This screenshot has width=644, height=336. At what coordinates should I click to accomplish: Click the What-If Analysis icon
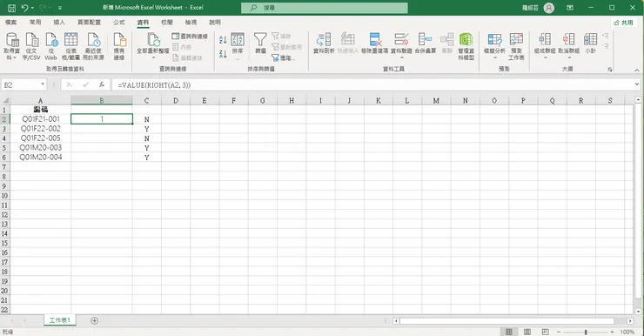[x=494, y=40]
